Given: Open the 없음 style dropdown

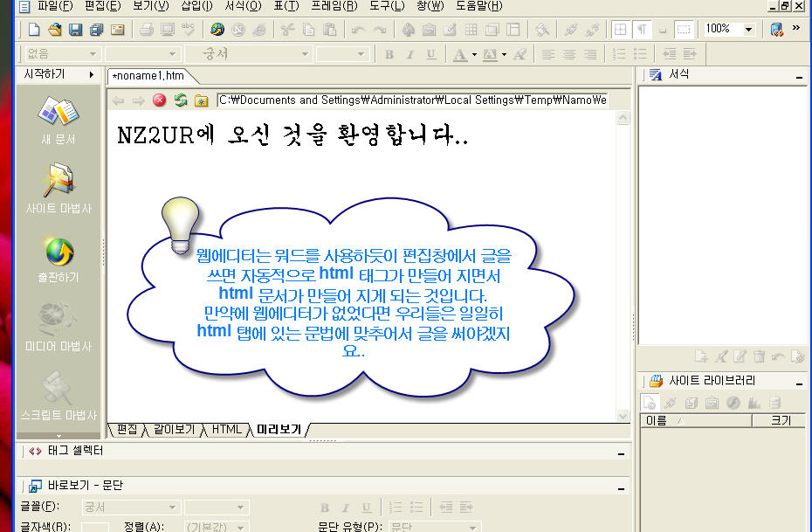Looking at the screenshot, I should (93, 54).
